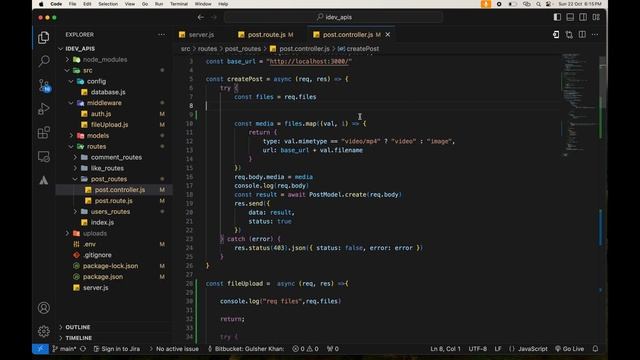Toggle the primary side bar layout icon
The width and height of the screenshot is (640, 360).
(x=557, y=17)
